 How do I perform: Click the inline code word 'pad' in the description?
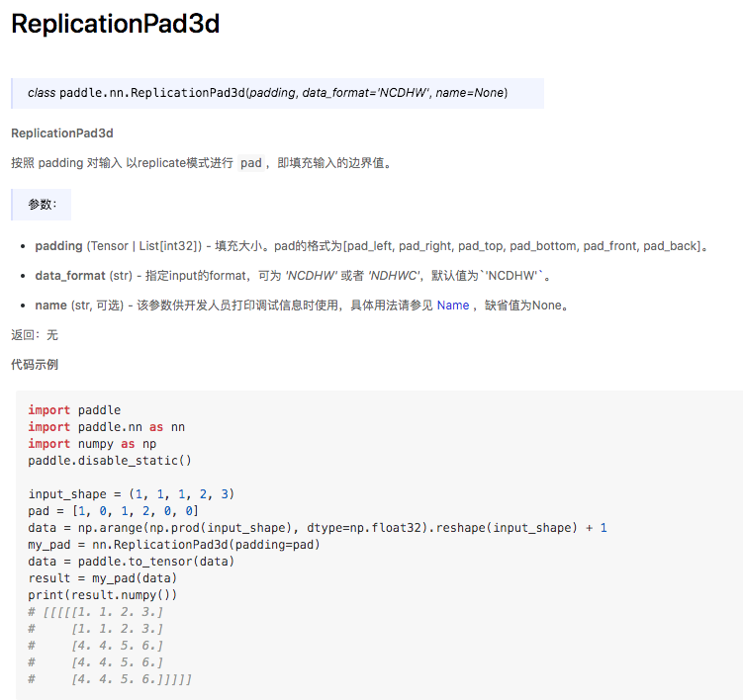coord(250,163)
